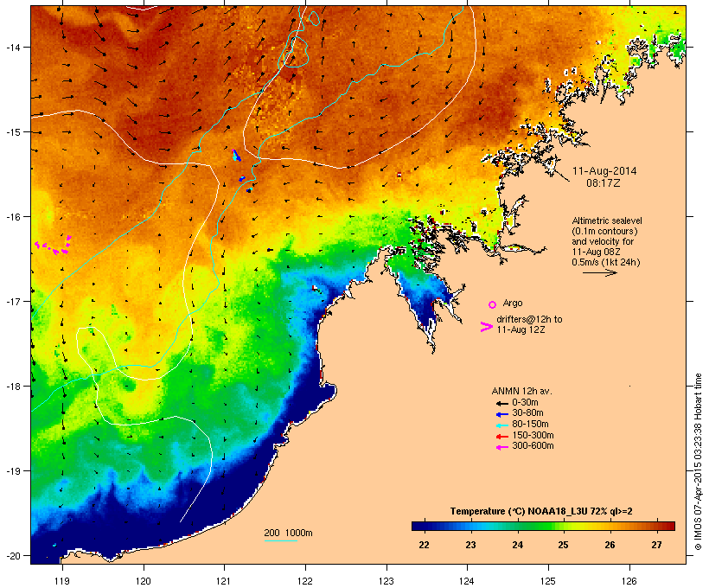Image resolution: width=709 pixels, height=588 pixels.
Task: Click the 126 longitude axis label
Action: (629, 581)
